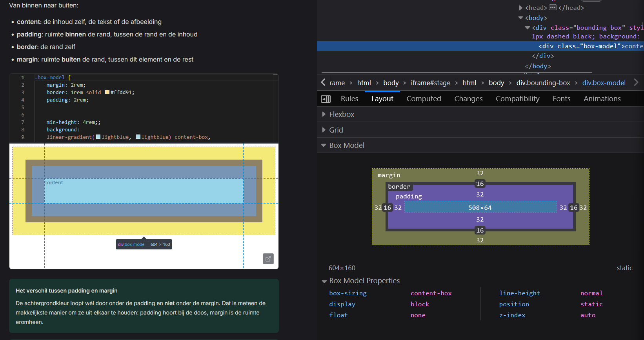644x340 pixels.
Task: Edit the bottom margin value 32
Action: point(480,240)
